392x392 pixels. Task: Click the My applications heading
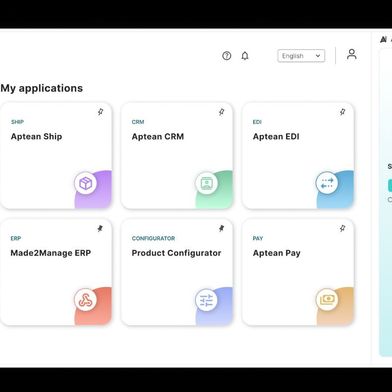point(42,88)
